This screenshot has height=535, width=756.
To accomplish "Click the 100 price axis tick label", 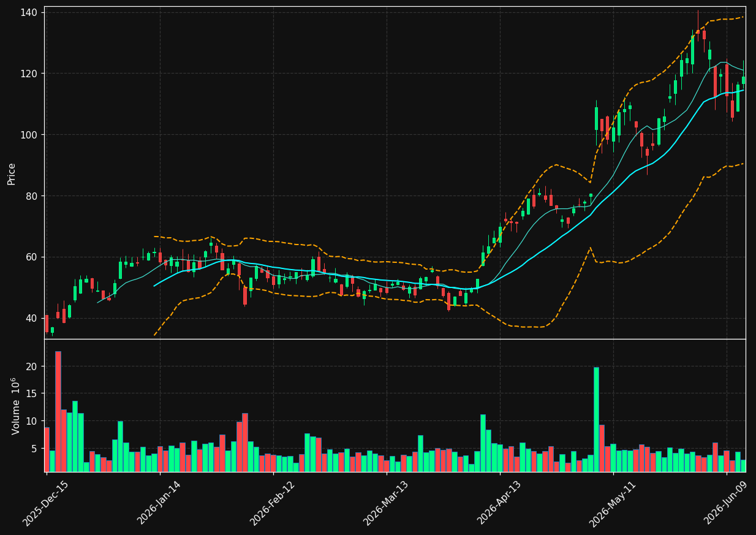I will tap(29, 135).
